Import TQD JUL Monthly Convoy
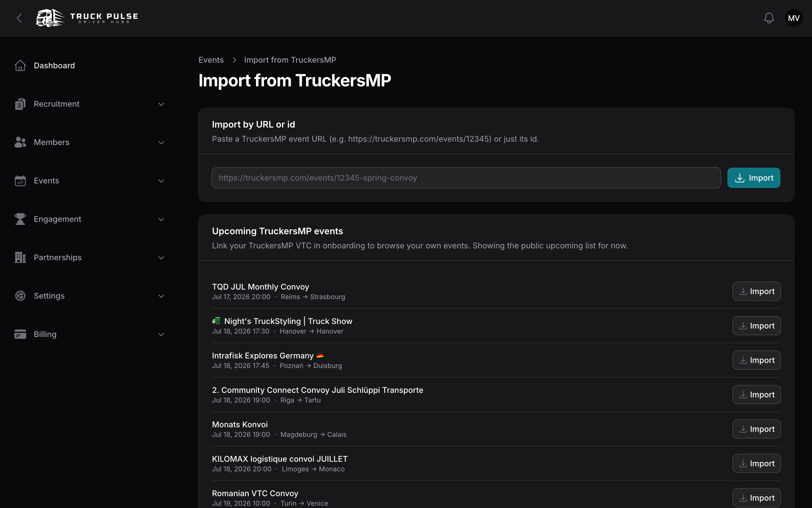The image size is (812, 508). [756, 291]
